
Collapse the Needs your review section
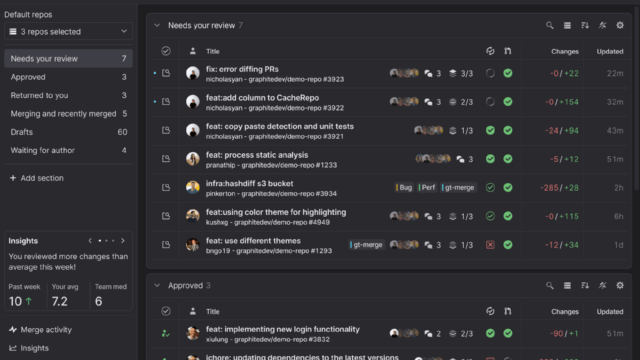[157, 25]
